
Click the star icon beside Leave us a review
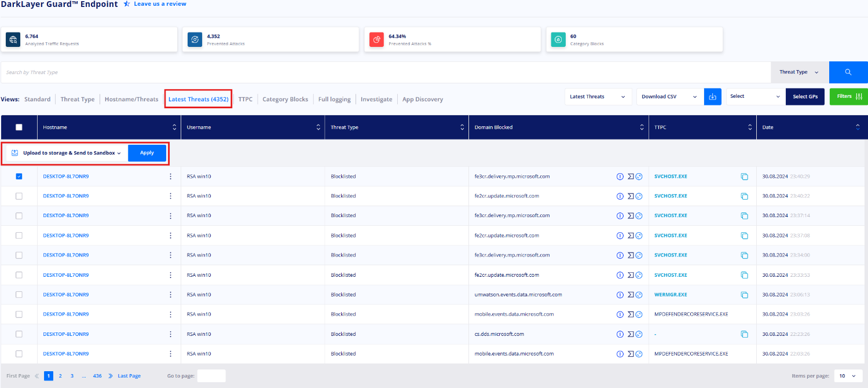pyautogui.click(x=126, y=4)
